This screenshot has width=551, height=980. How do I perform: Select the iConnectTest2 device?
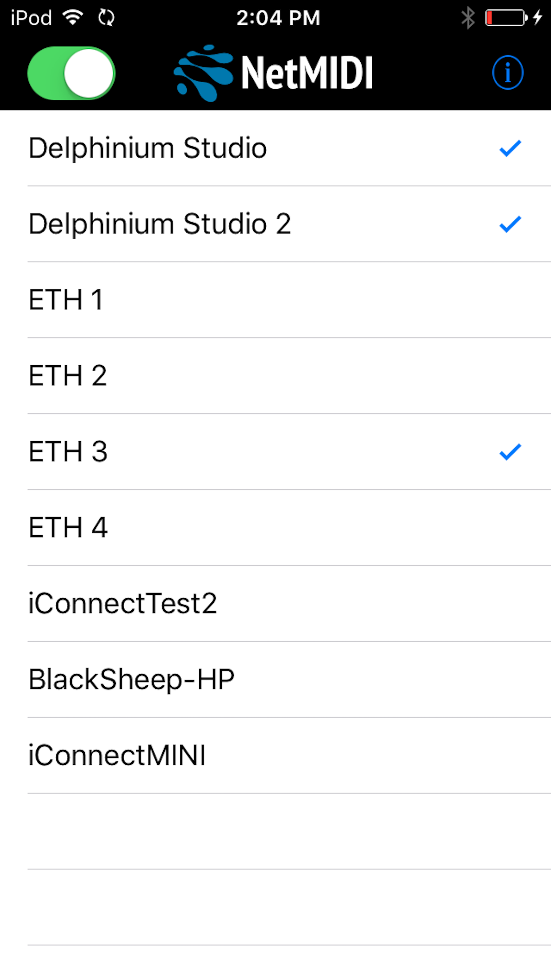click(177, 603)
